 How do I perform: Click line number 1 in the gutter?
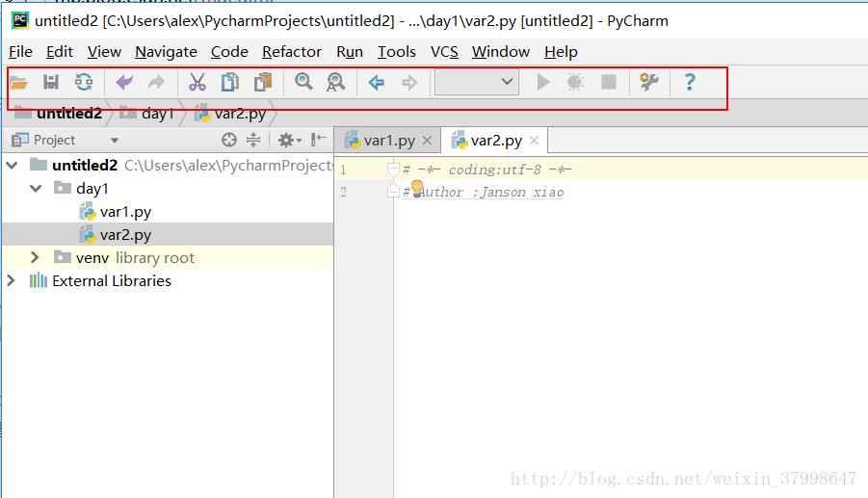343,170
